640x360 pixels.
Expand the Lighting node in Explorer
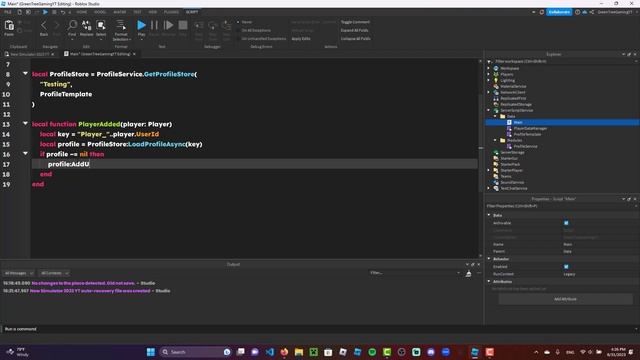pyautogui.click(x=489, y=80)
